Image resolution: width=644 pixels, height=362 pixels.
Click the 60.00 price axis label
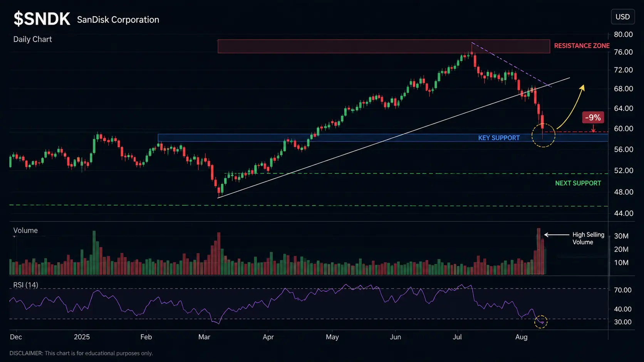623,128
